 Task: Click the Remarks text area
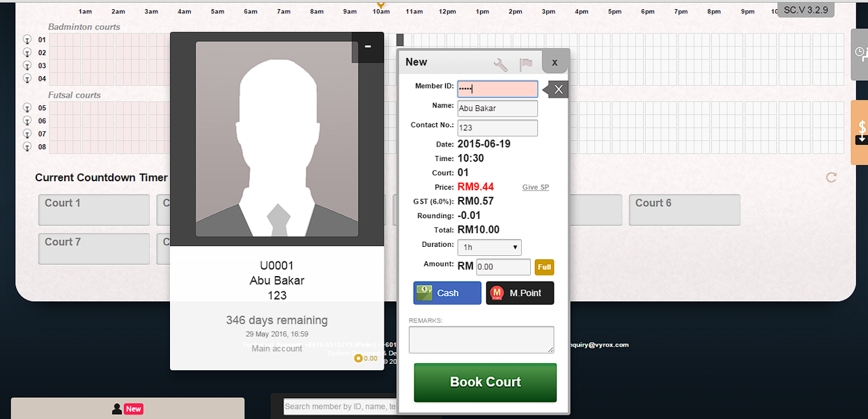(x=481, y=340)
